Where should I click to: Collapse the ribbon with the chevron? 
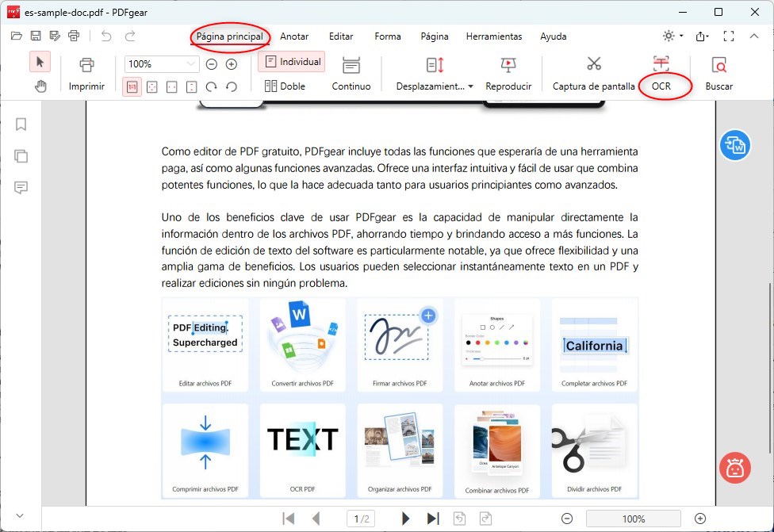click(754, 36)
